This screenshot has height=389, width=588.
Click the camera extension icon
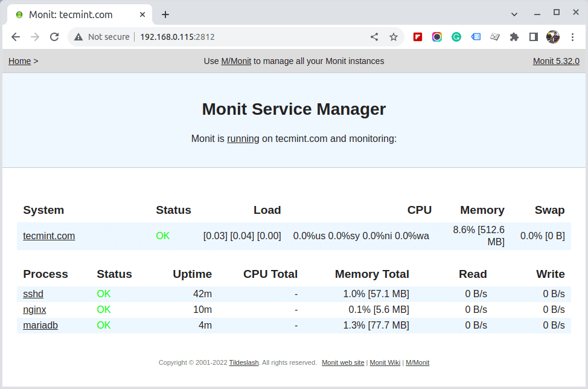(436, 37)
